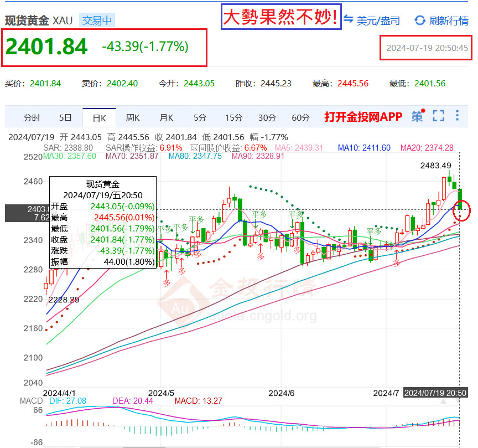Select the 5日 five-day tab
The width and height of the screenshot is (478, 448).
click(65, 117)
